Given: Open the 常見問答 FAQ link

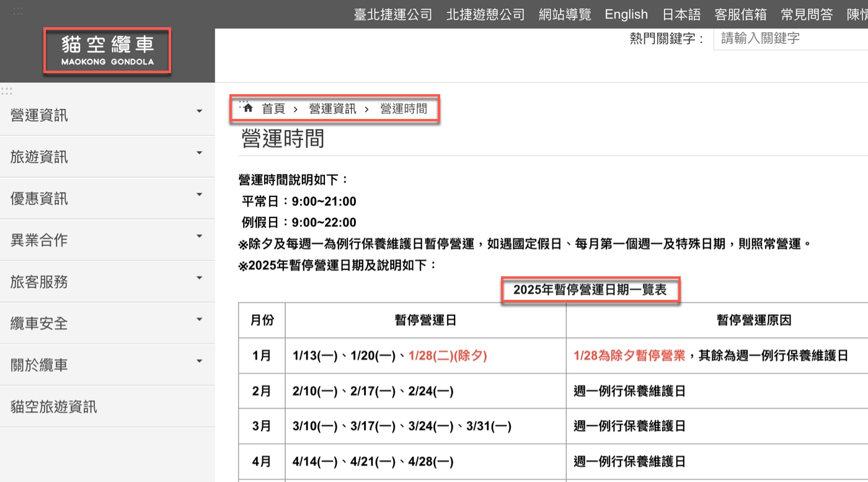Looking at the screenshot, I should 807,14.
